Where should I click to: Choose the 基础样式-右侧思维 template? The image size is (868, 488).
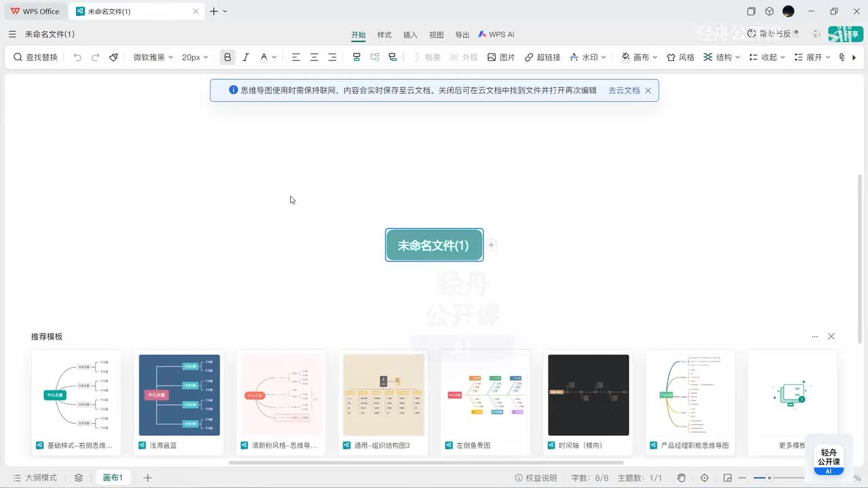point(76,403)
